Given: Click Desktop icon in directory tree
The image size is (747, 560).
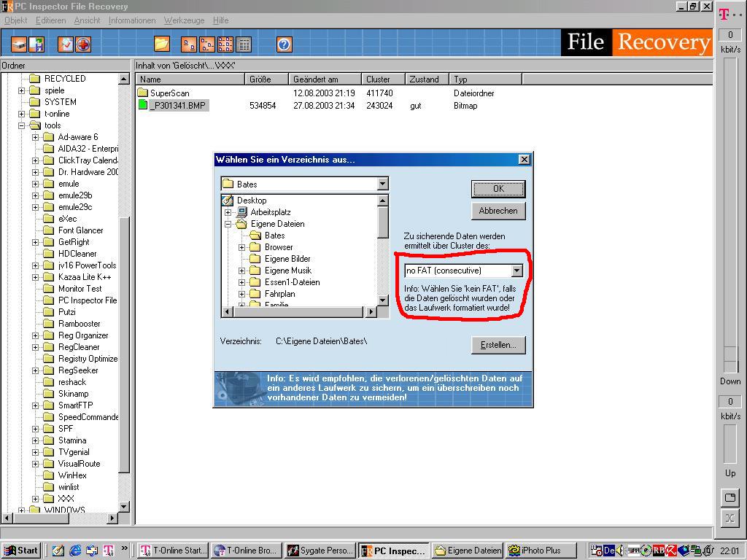Looking at the screenshot, I should coord(228,200).
